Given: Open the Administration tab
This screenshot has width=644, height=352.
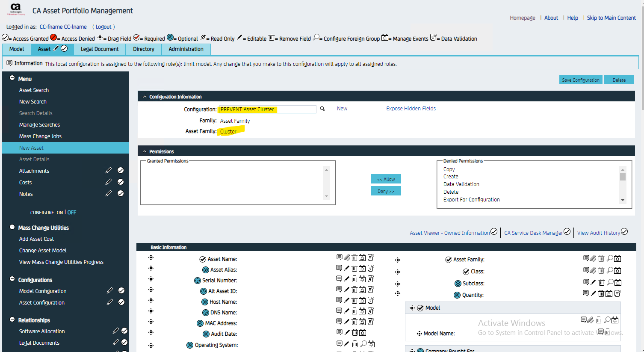Looking at the screenshot, I should point(186,49).
